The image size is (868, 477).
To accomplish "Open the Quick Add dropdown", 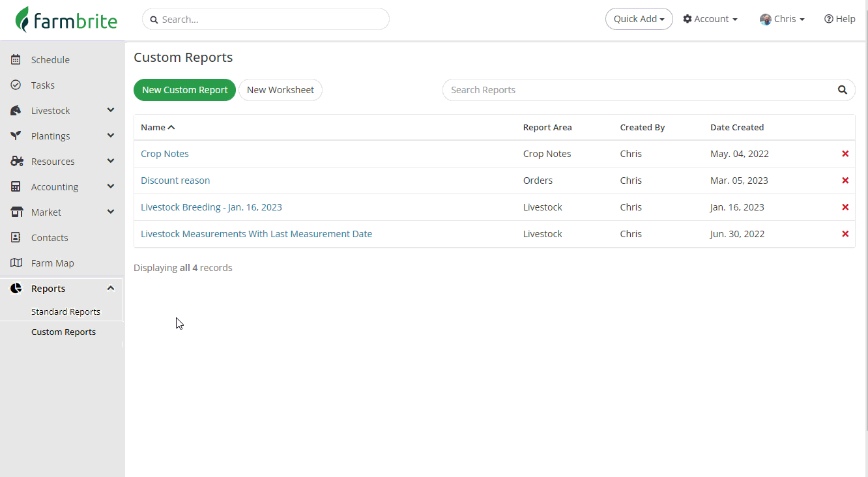I will click(639, 19).
